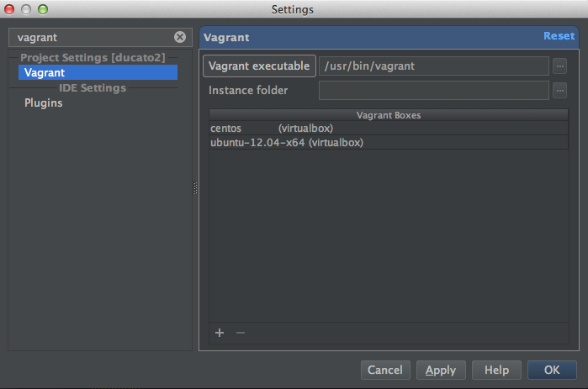Select Vagrant in the settings tree
This screenshot has height=389, width=588.
pyautogui.click(x=98, y=72)
